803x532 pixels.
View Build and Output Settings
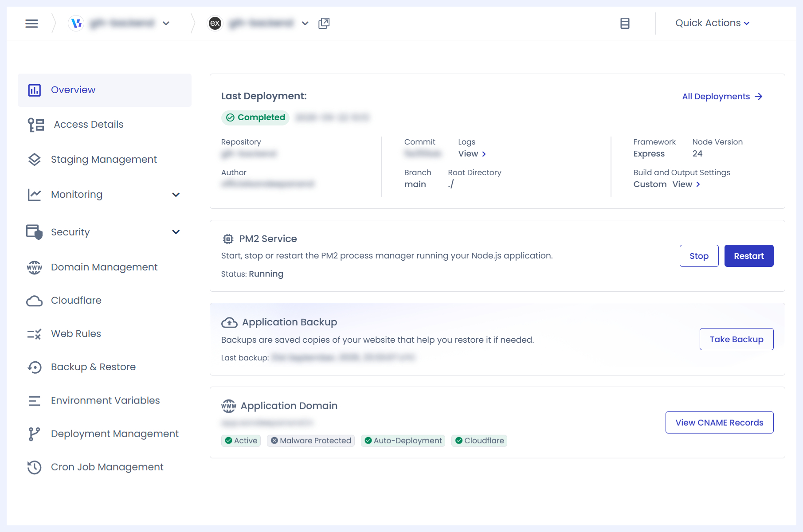pyautogui.click(x=686, y=184)
